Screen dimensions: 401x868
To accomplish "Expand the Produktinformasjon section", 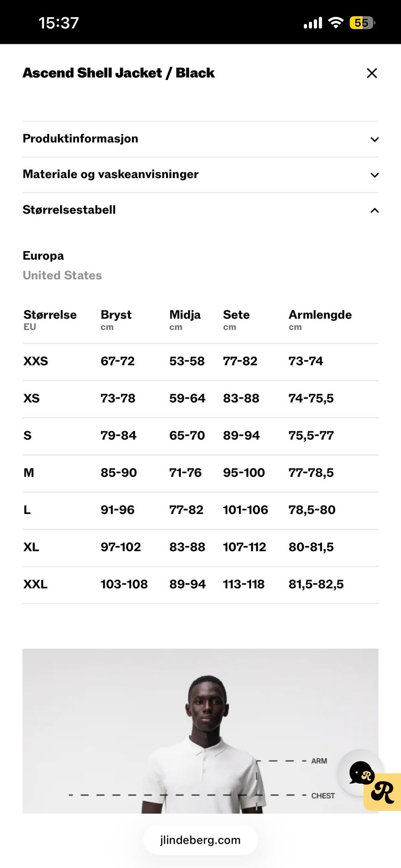I will point(200,139).
